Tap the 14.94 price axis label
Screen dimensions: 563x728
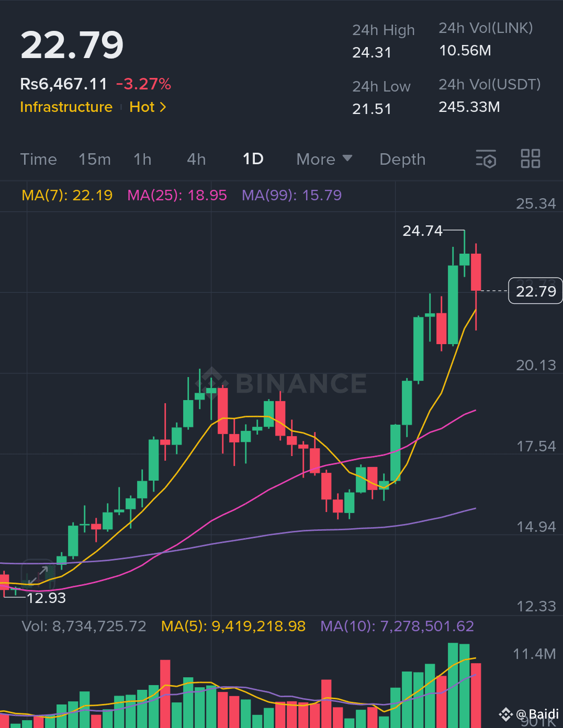[x=536, y=527]
